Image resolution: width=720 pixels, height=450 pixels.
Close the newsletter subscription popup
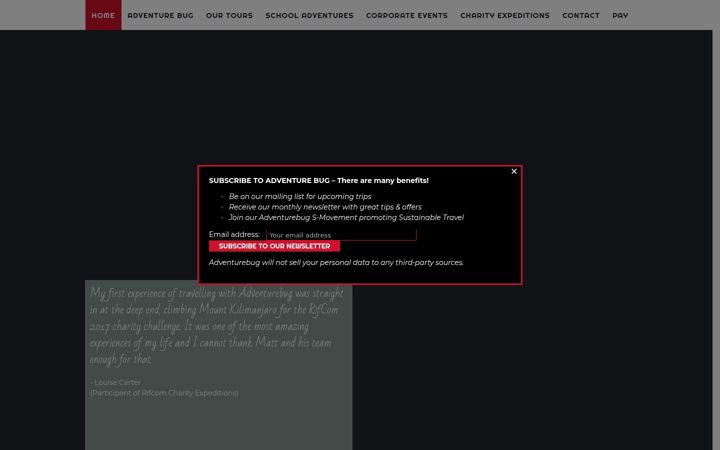click(514, 171)
